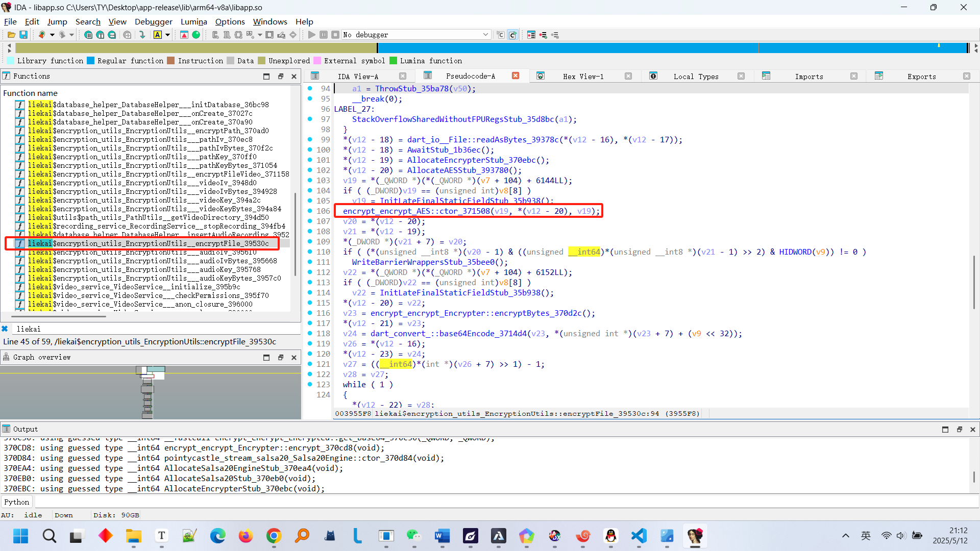
Task: Click the breakpoint list toolbar icon
Action: click(x=531, y=35)
